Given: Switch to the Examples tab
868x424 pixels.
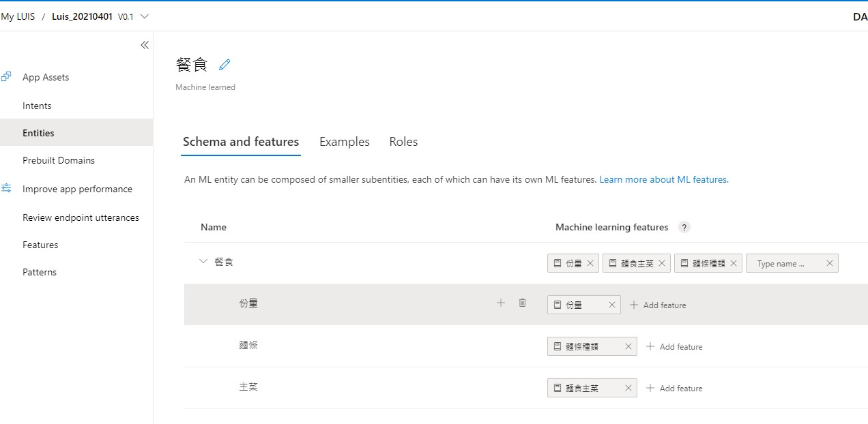Looking at the screenshot, I should (345, 142).
